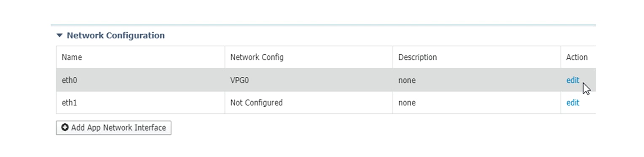Click the Network Configuration section title
Image resolution: width=644 pixels, height=157 pixels.
click(x=115, y=35)
